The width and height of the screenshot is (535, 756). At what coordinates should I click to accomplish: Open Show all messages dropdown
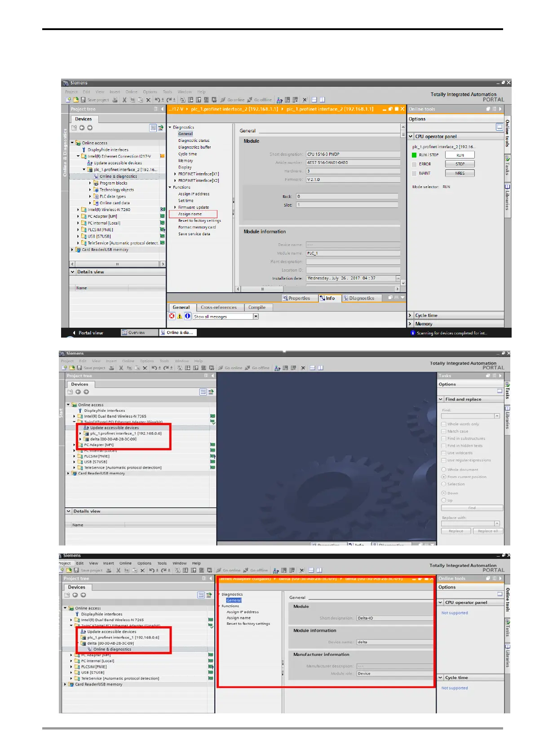click(256, 316)
